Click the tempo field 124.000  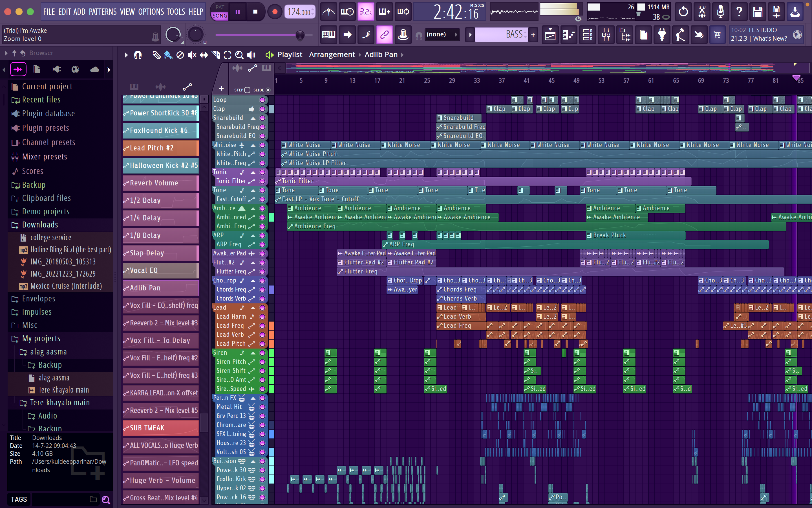point(300,12)
